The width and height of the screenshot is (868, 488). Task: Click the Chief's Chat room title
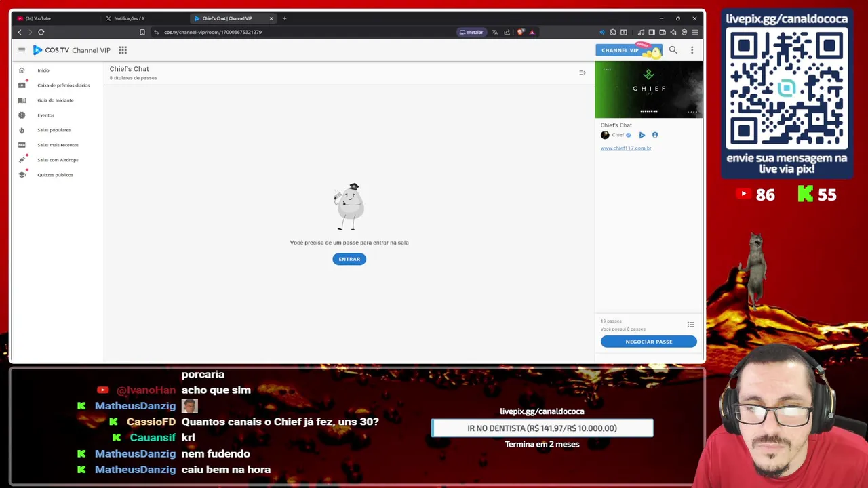click(x=129, y=69)
